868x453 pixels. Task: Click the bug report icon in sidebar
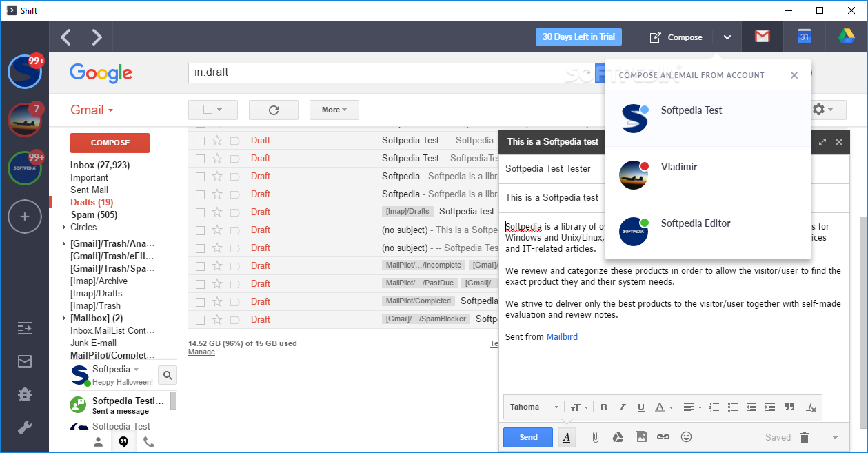[25, 394]
